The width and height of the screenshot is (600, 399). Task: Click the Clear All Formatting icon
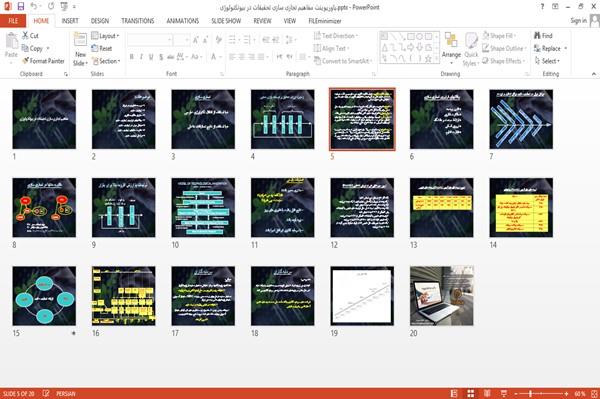click(219, 39)
